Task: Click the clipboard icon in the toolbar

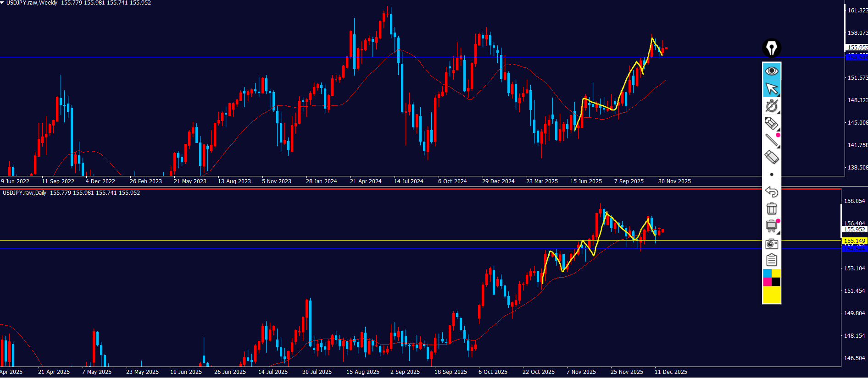Action: click(x=772, y=260)
